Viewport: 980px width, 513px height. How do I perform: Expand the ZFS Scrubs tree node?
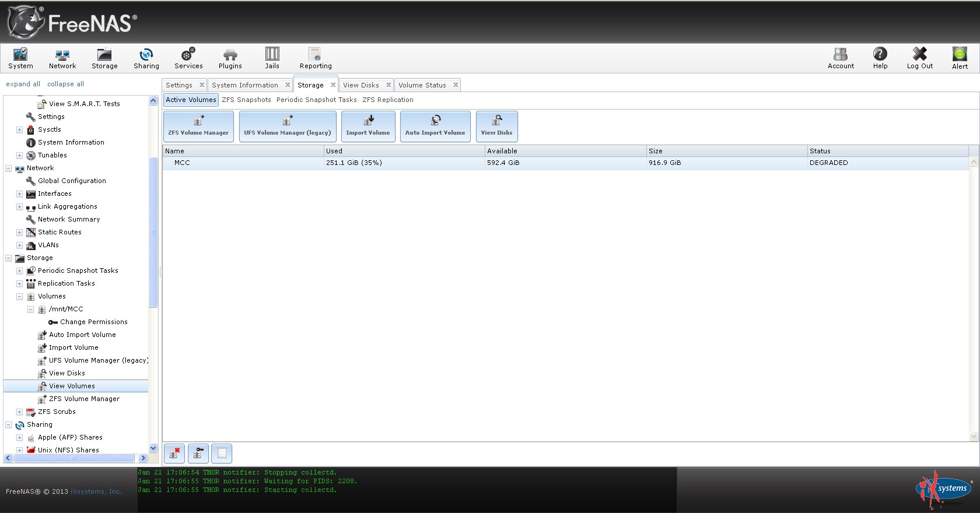19,412
